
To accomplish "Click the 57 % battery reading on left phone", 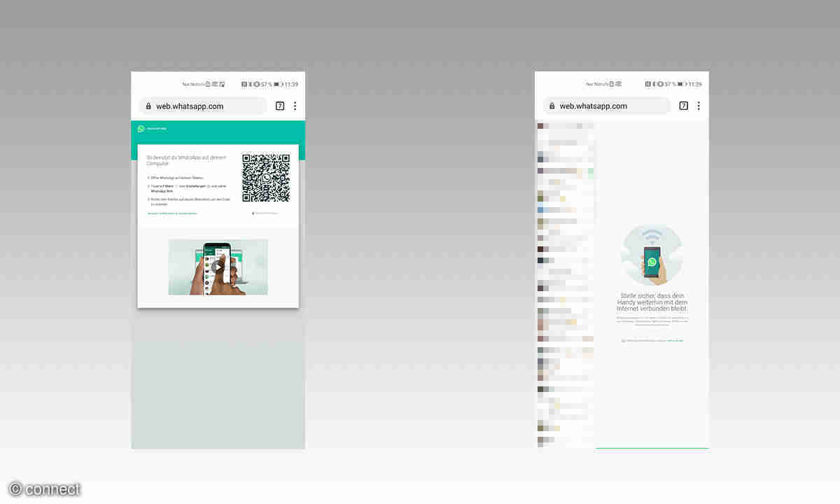I will pos(267,84).
